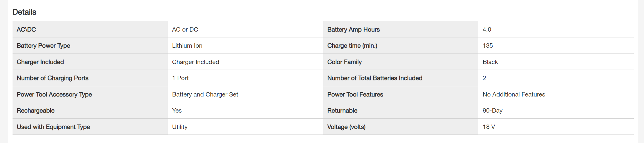644x143 pixels.
Task: Click Number of Total Batteries Included label
Action: click(375, 78)
